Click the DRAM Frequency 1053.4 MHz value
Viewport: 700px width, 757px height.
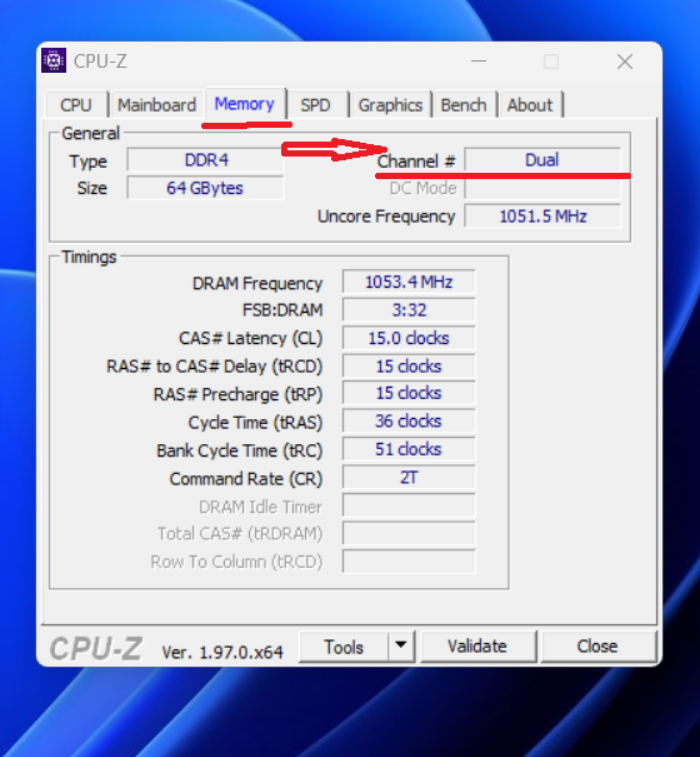tap(409, 282)
